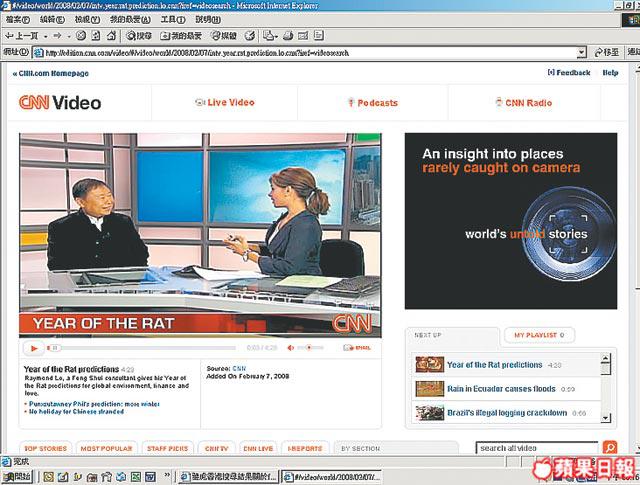The height and width of the screenshot is (485, 640).
Task: Go to the Home page icon
Action: pyautogui.click(x=111, y=36)
